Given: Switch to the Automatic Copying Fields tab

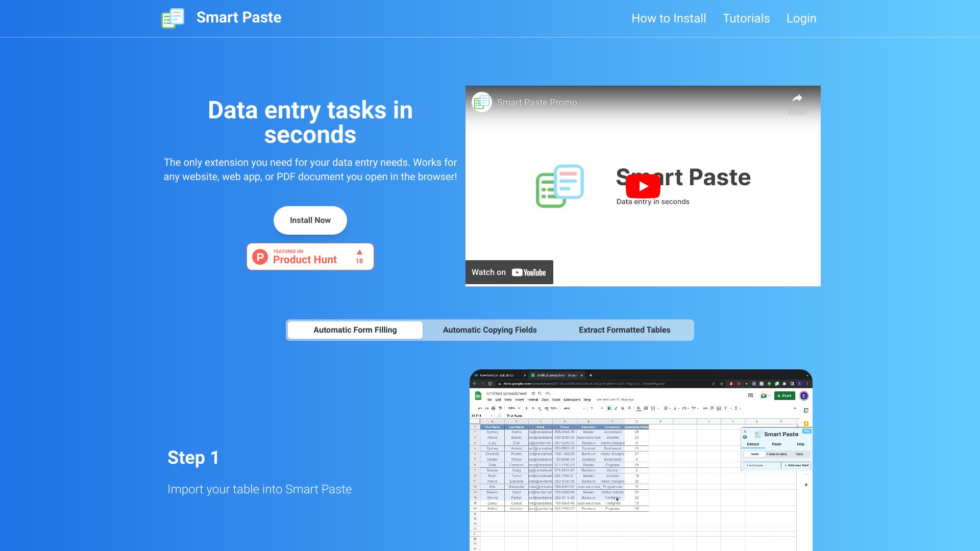Looking at the screenshot, I should [x=489, y=330].
